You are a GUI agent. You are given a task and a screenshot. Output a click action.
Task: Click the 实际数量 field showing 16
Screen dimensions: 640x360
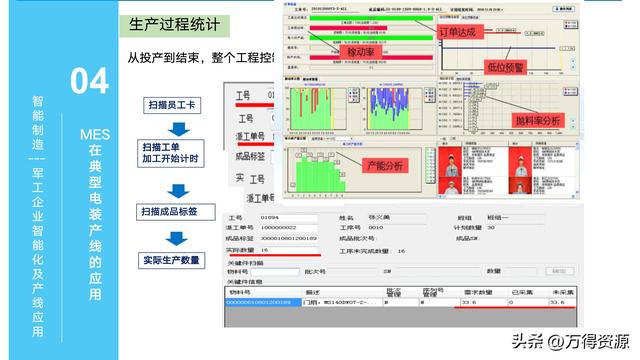coord(289,250)
